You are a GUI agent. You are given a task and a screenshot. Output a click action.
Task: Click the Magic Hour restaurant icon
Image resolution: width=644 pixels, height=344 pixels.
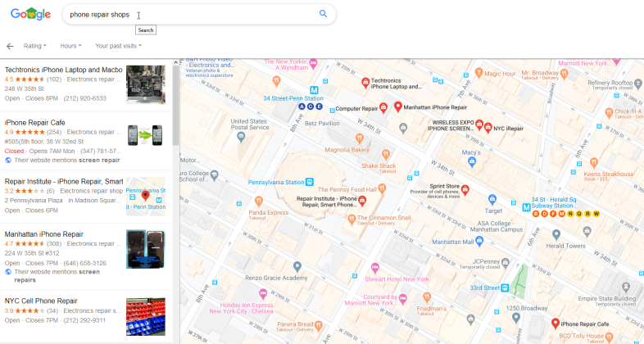click(478, 73)
